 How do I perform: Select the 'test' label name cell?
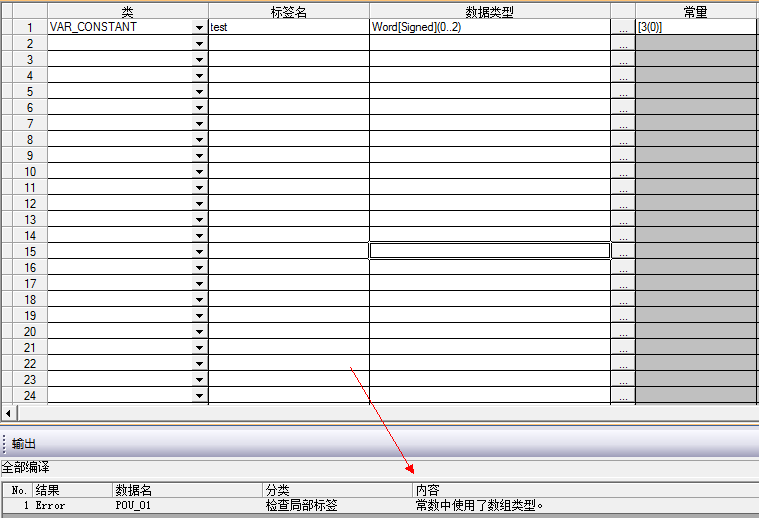tap(288, 28)
